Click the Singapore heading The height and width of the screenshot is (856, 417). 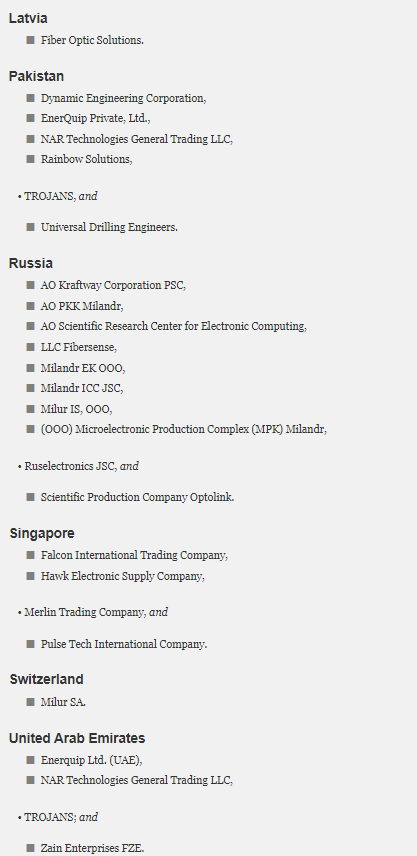pos(42,533)
